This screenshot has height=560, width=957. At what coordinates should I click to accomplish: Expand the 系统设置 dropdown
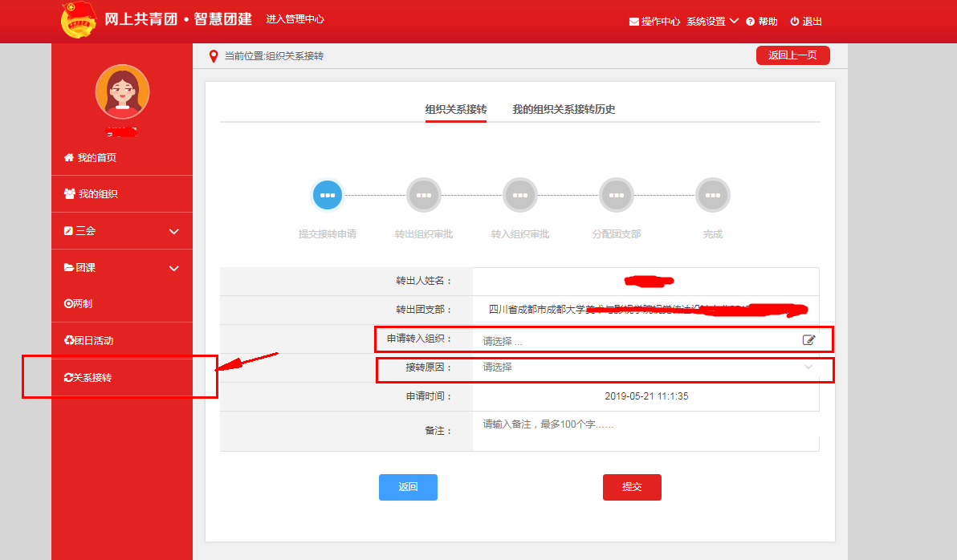tap(712, 22)
